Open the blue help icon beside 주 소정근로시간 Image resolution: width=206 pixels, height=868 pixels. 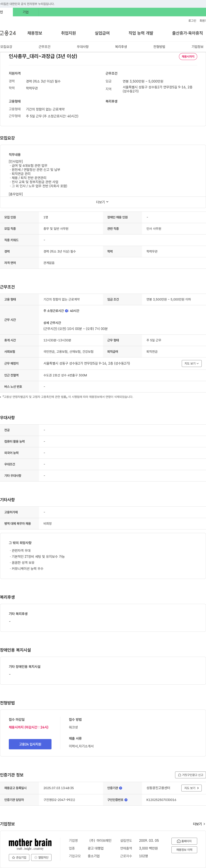click(x=66, y=311)
